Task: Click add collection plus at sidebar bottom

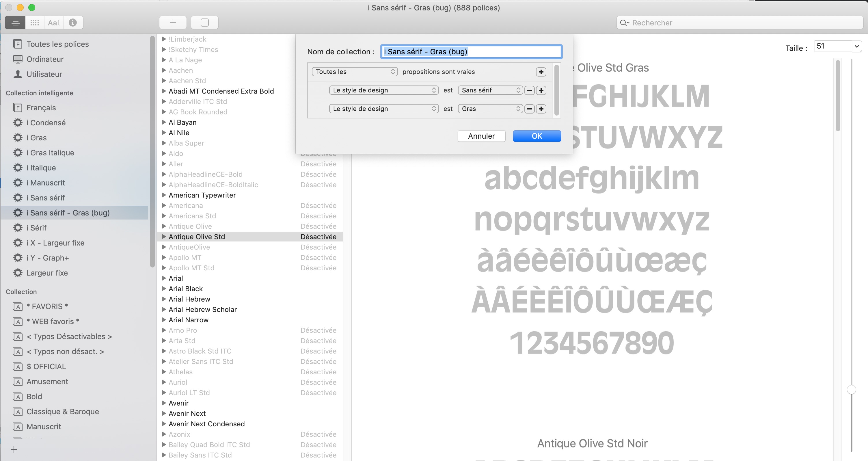Action: tap(14, 449)
